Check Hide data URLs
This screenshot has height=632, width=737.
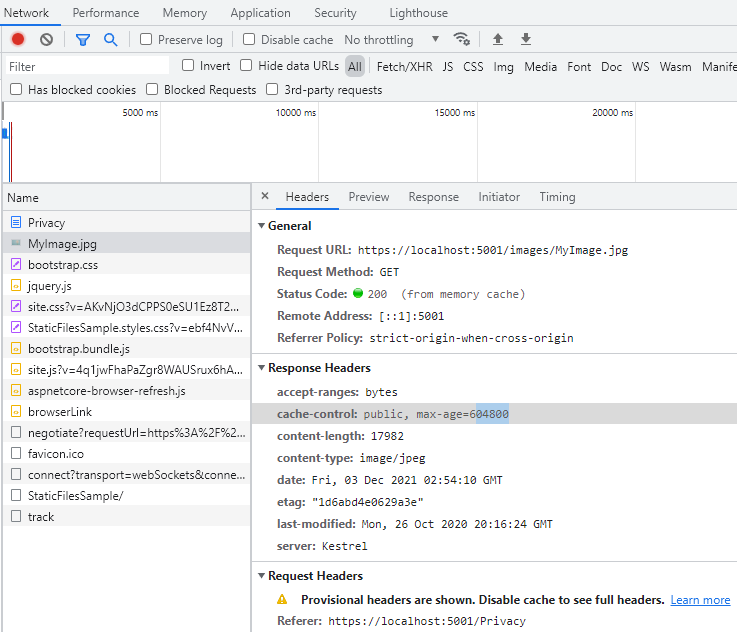pos(246,65)
